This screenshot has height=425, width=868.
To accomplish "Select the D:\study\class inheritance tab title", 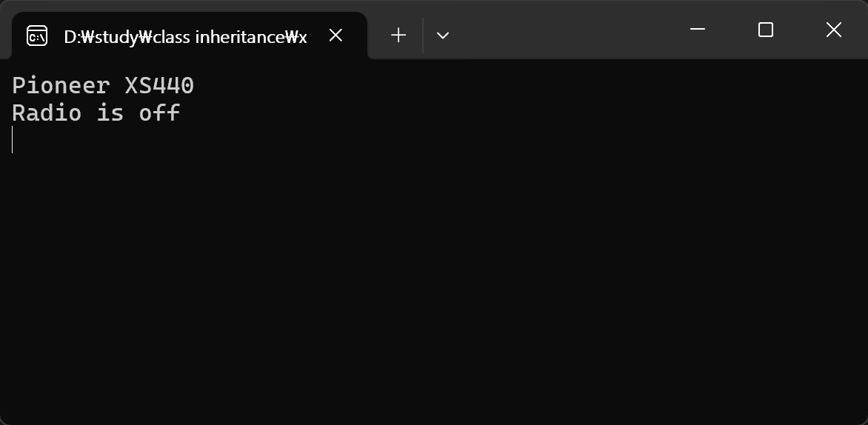I will (185, 36).
